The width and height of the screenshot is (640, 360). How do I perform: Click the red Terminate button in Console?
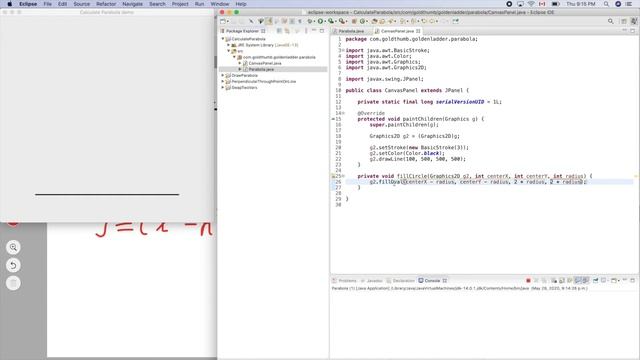[528, 281]
